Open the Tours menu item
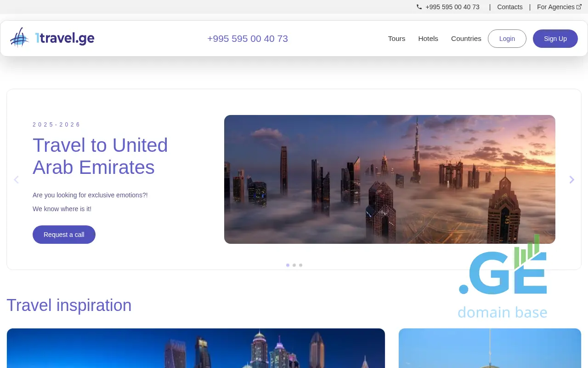 (396, 39)
